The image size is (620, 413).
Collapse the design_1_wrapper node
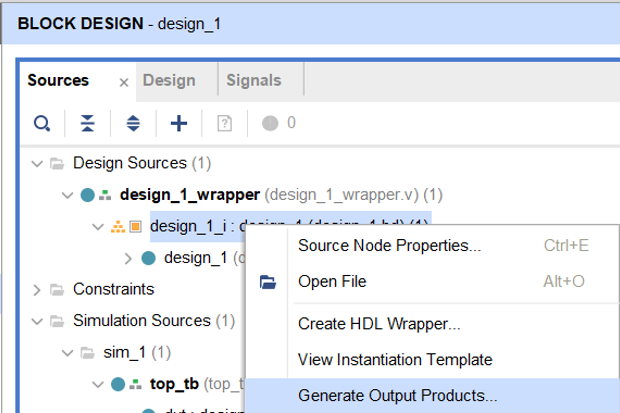[x=68, y=194]
